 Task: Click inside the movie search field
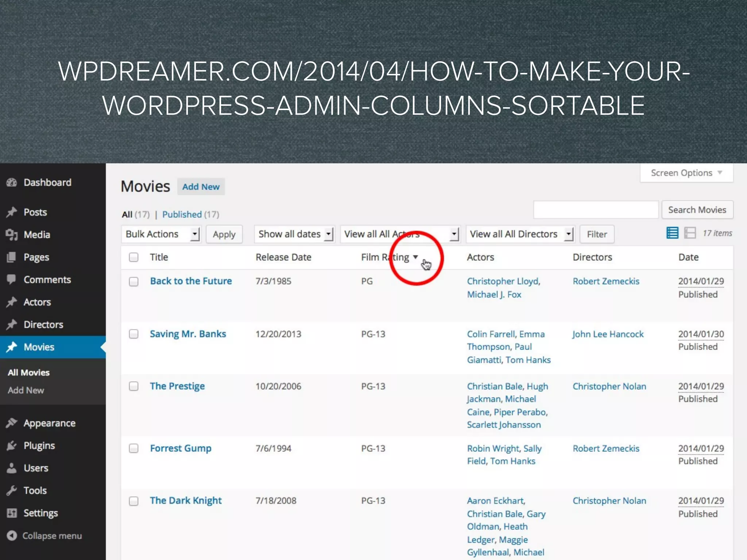pyautogui.click(x=596, y=210)
